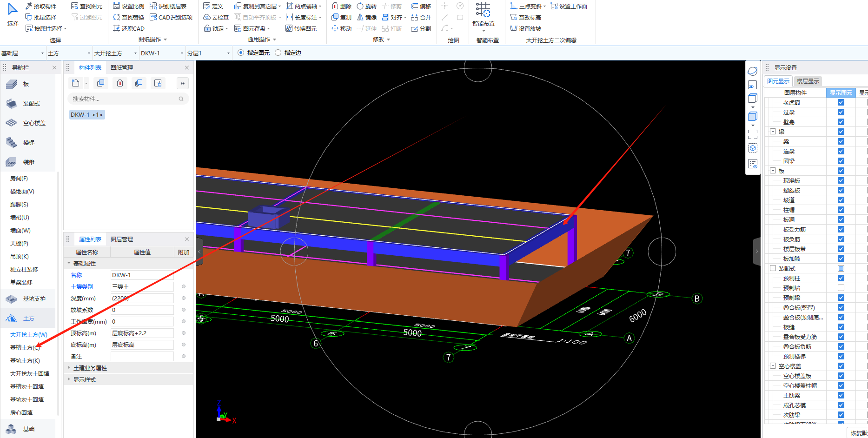Click 设置放坡 tool
The width and height of the screenshot is (868, 438).
525,28
